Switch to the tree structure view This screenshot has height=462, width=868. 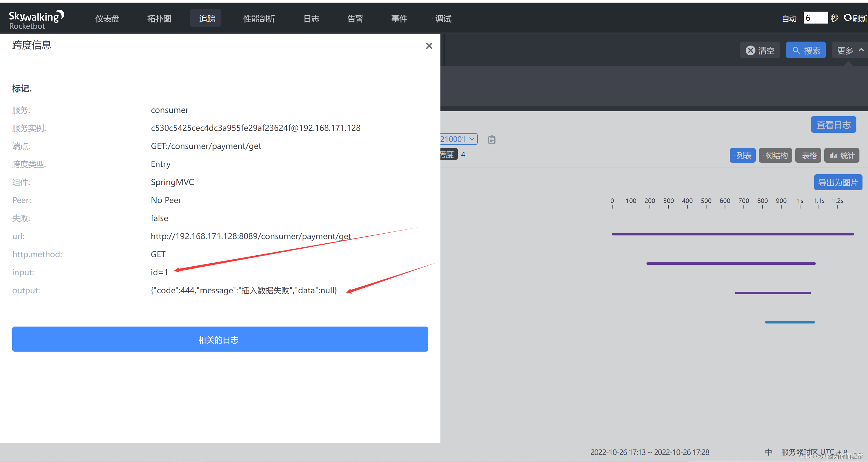tap(776, 156)
